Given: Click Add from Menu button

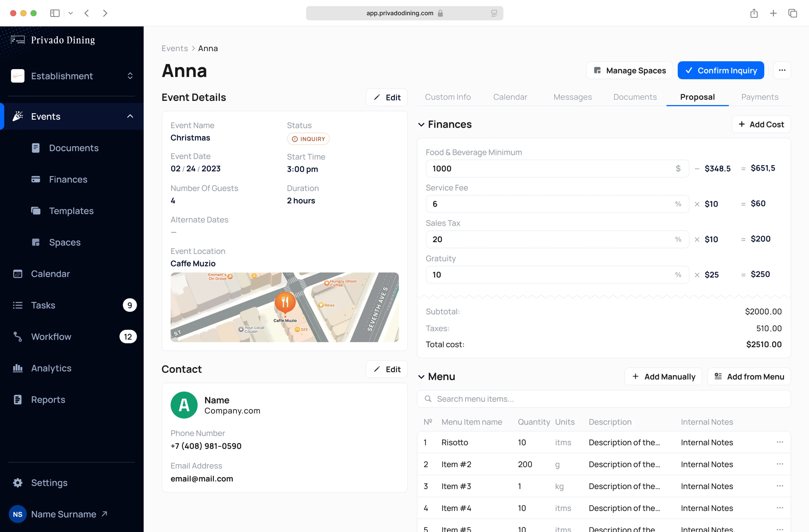Looking at the screenshot, I should tap(749, 377).
